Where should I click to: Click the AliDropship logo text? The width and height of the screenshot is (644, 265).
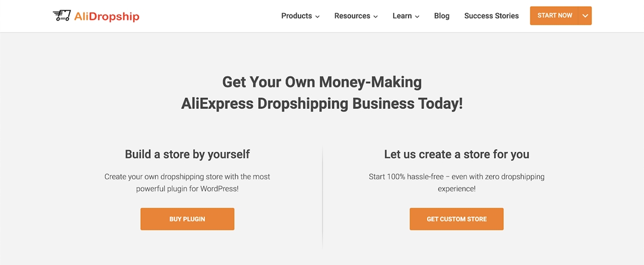point(106,16)
